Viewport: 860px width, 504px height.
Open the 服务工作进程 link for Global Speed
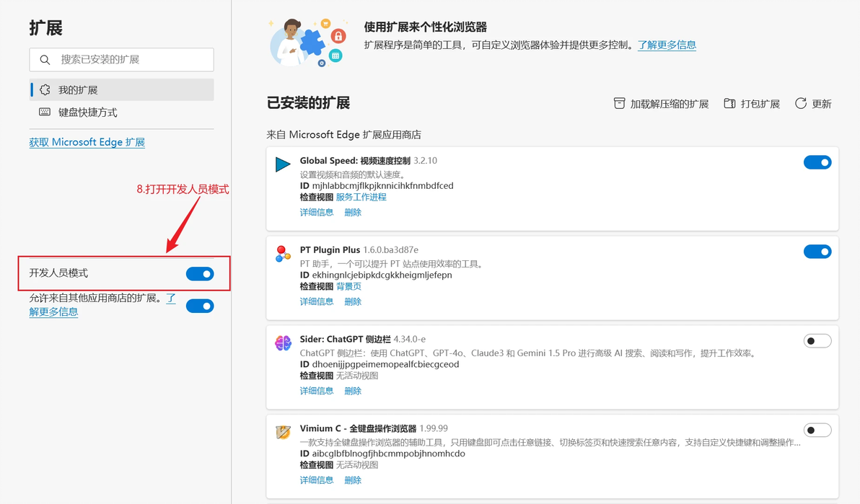pos(361,197)
